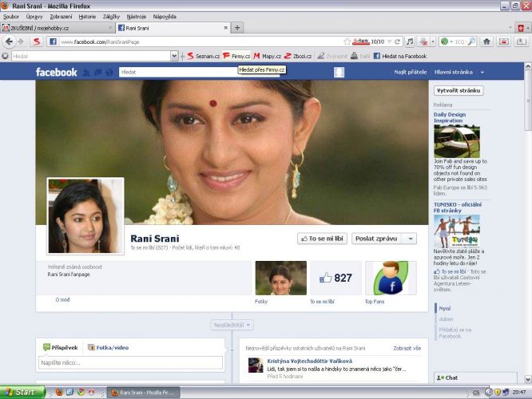Close the Rani Srani tab
532x399 pixels.
pyautogui.click(x=225, y=28)
